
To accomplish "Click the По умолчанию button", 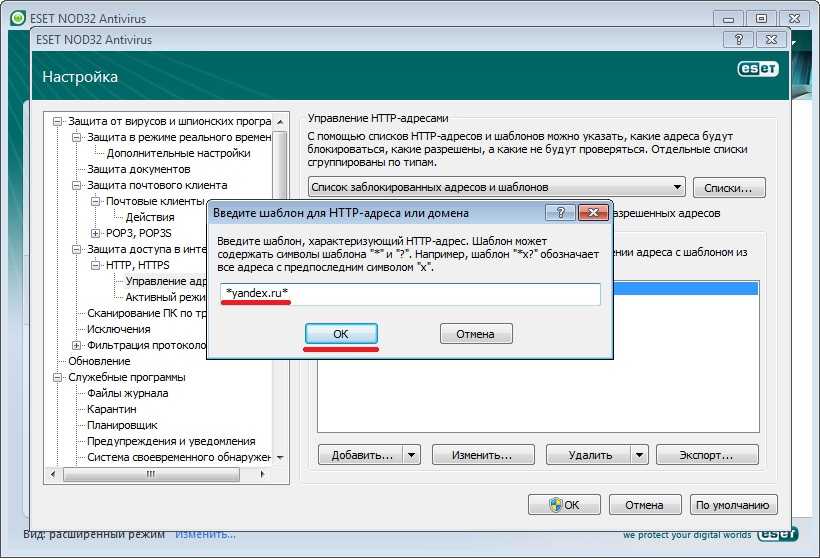I will (733, 505).
